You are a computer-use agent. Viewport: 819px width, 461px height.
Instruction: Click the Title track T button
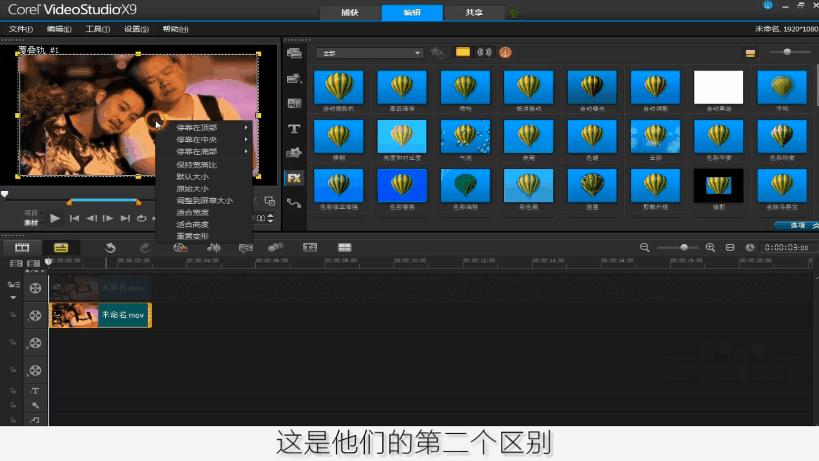click(x=35, y=391)
